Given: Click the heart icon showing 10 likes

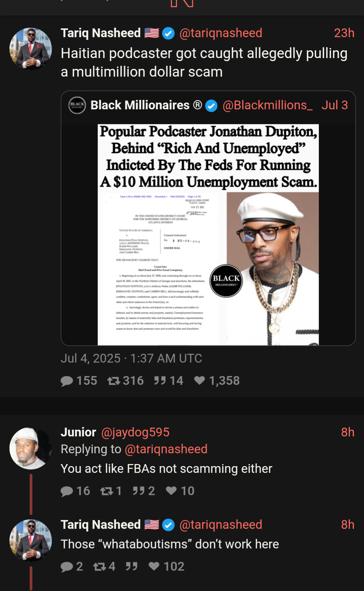Looking at the screenshot, I should click(x=171, y=491).
